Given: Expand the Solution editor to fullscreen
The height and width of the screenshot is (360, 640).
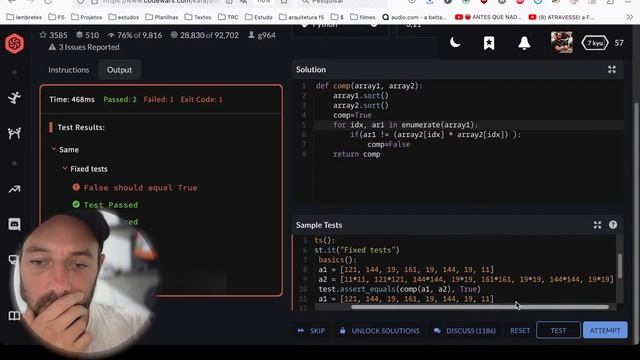Looking at the screenshot, I should pyautogui.click(x=611, y=69).
